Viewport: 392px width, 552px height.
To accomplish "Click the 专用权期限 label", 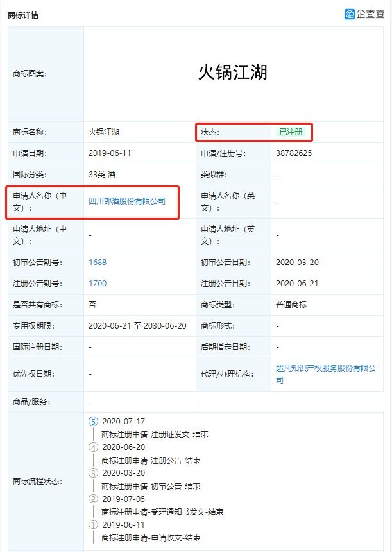I will tap(34, 325).
